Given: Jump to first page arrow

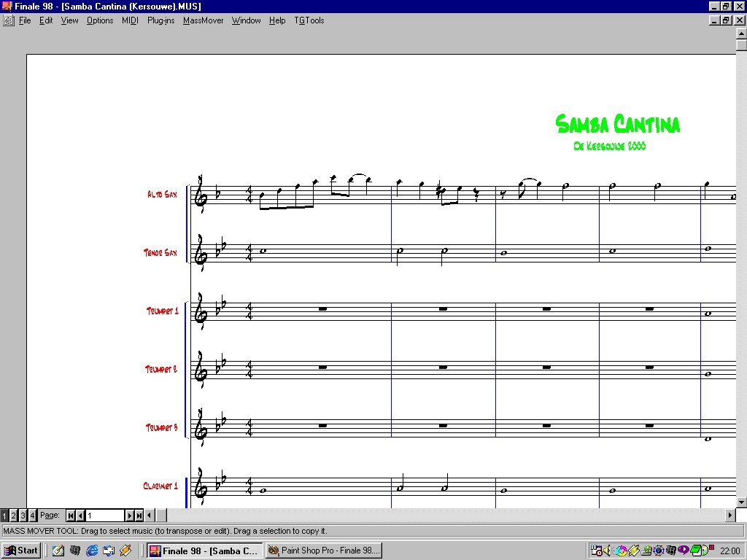Looking at the screenshot, I should pyautogui.click(x=71, y=516).
